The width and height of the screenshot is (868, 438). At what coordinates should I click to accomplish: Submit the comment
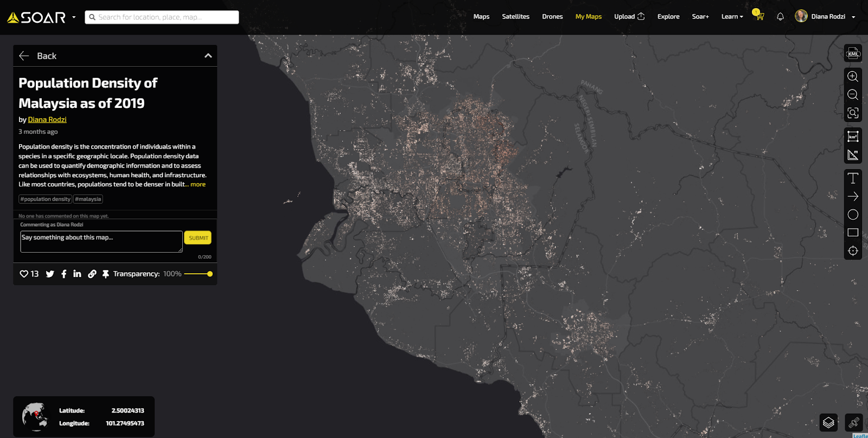click(x=198, y=238)
